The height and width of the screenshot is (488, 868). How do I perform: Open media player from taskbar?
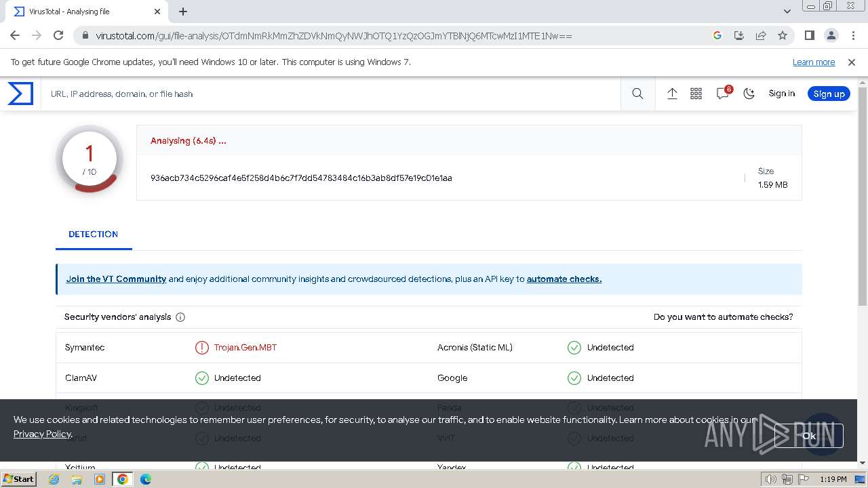pos(100,479)
